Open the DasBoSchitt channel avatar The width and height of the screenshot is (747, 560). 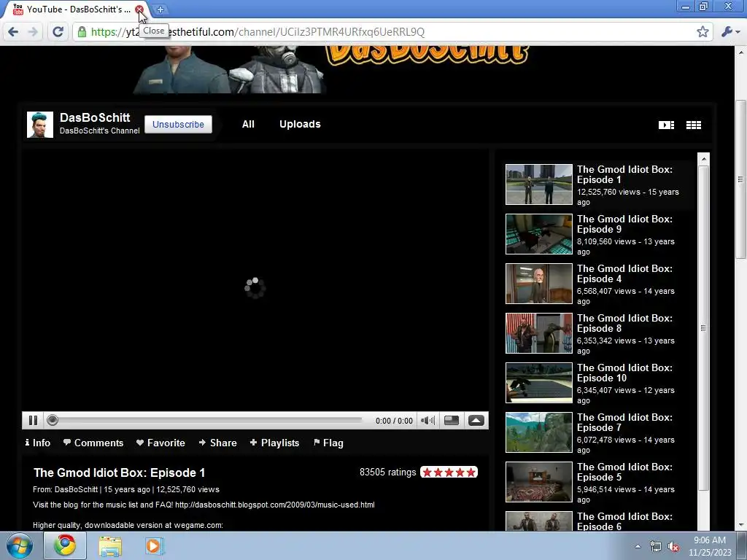(40, 125)
